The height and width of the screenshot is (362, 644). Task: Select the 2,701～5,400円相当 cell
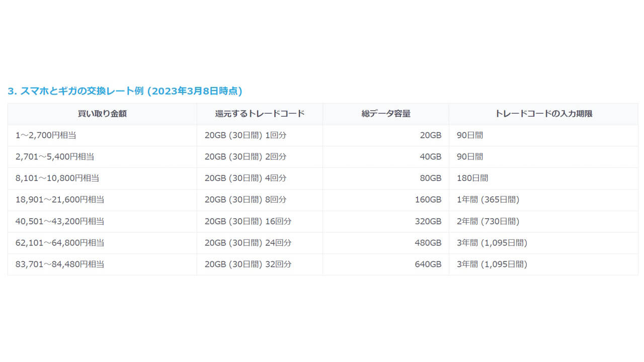[55, 157]
